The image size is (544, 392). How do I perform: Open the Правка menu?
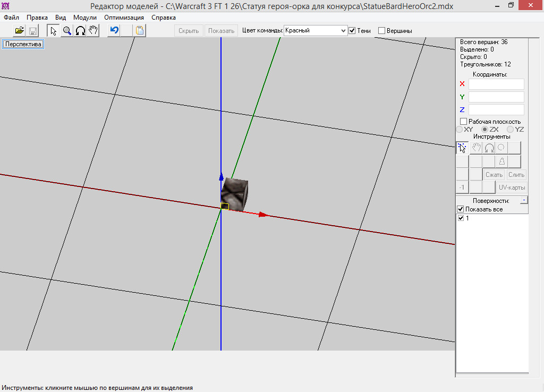[37, 18]
